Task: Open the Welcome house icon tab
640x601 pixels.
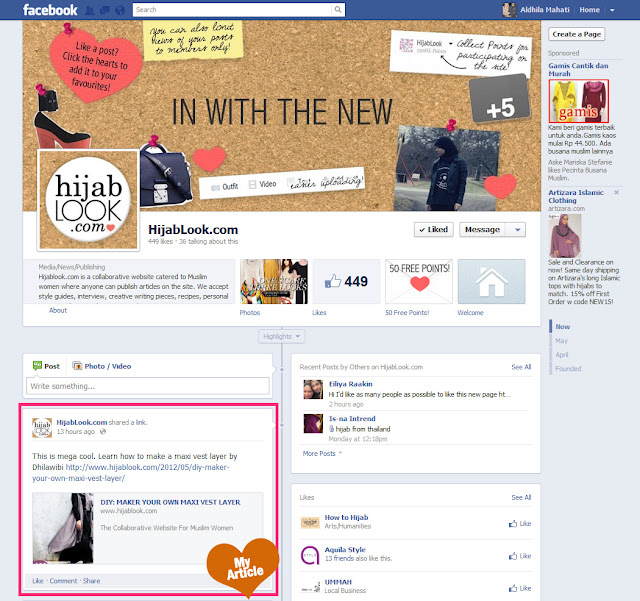Action: (491, 282)
